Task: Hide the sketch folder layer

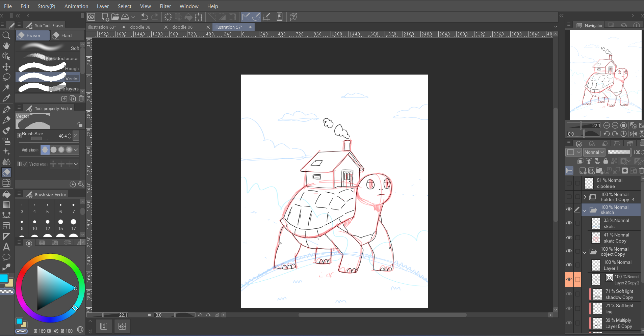Action: (x=569, y=209)
